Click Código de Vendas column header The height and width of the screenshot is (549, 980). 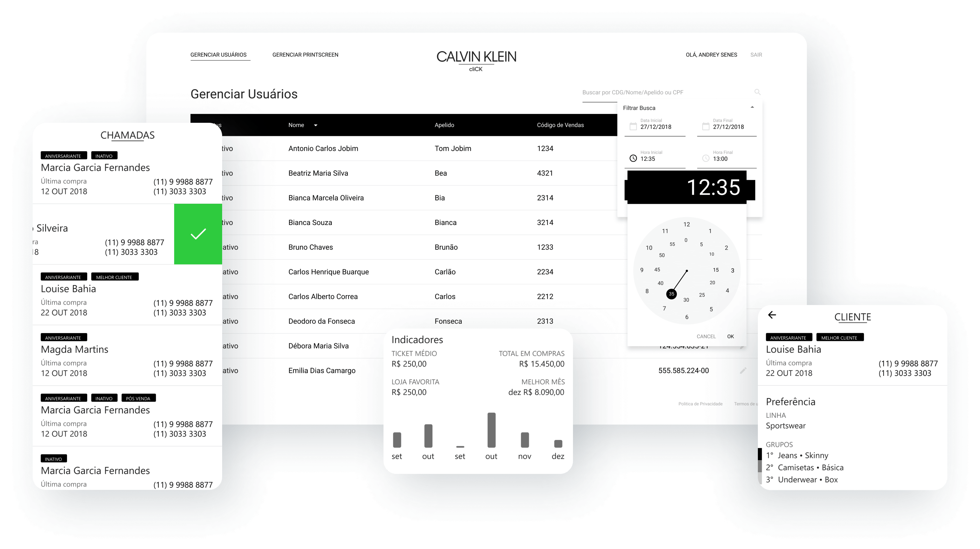pyautogui.click(x=560, y=125)
